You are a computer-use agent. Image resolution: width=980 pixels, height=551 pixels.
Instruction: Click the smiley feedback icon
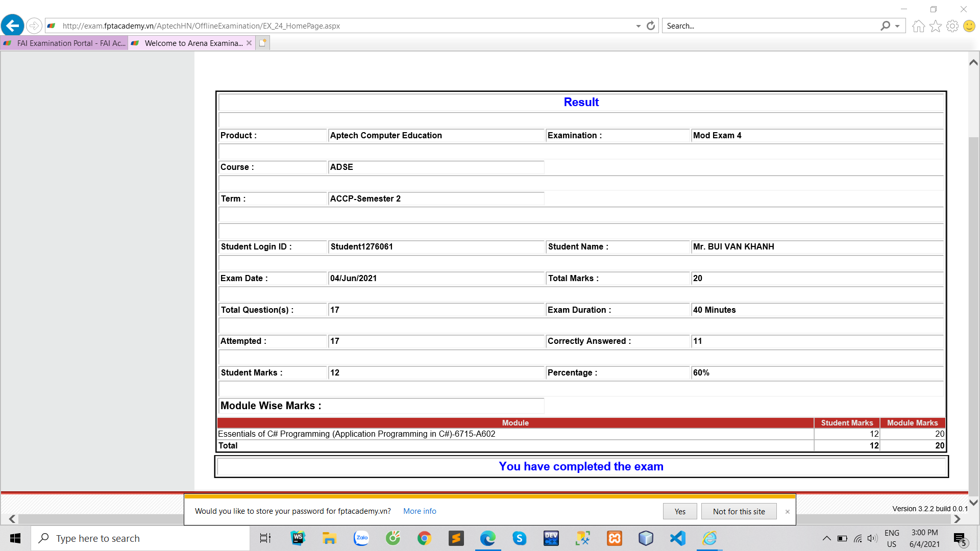969,26
